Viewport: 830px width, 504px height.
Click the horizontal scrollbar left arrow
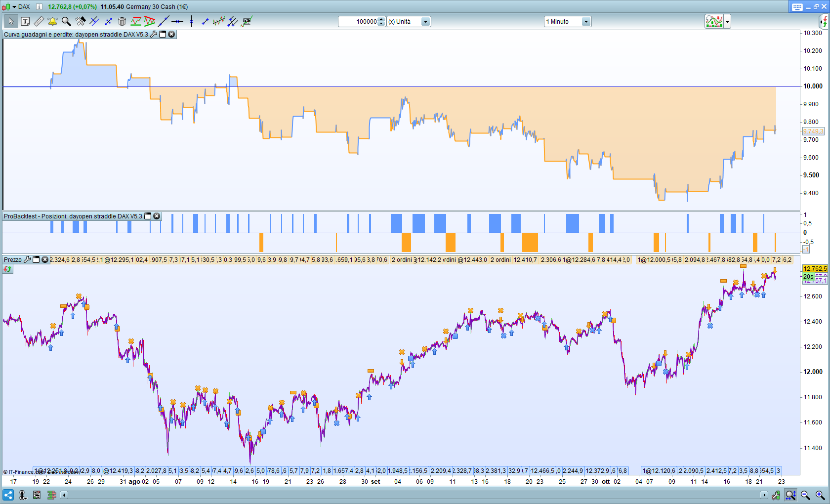click(64, 495)
